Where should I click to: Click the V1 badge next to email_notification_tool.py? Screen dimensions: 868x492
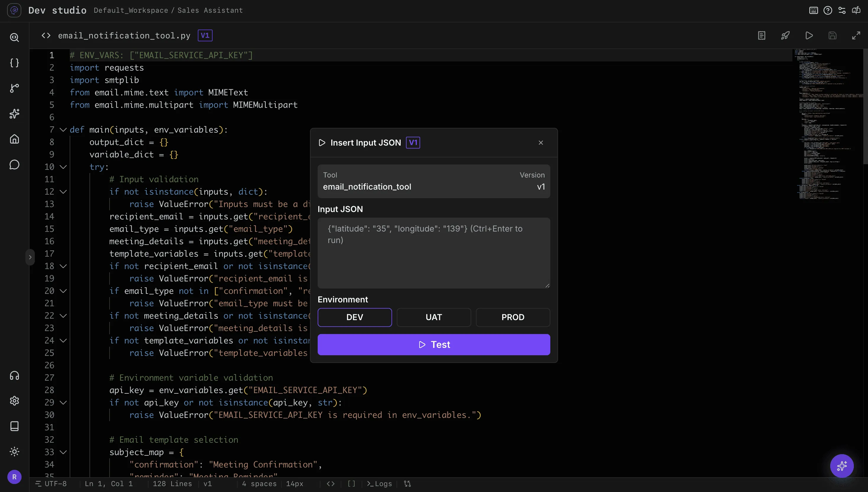pos(205,35)
